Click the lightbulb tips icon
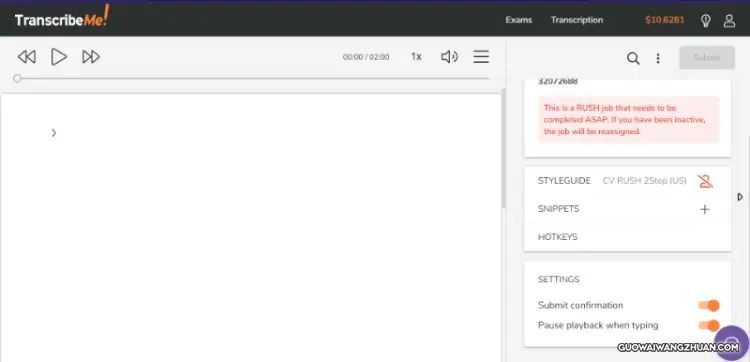 point(706,21)
